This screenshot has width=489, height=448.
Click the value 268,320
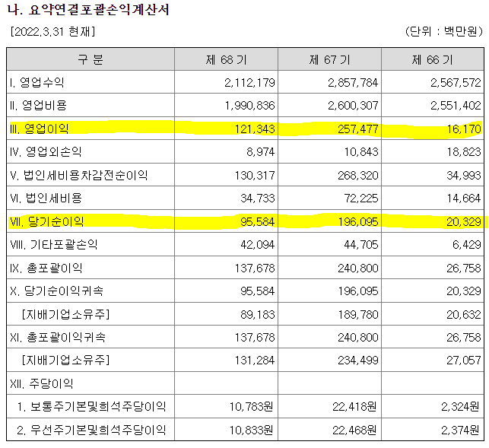pyautogui.click(x=358, y=176)
